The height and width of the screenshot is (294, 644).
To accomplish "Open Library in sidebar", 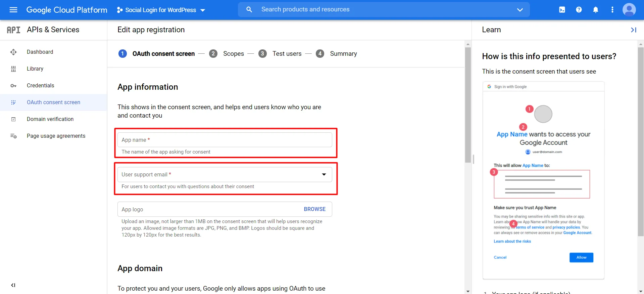I will 54,69.
